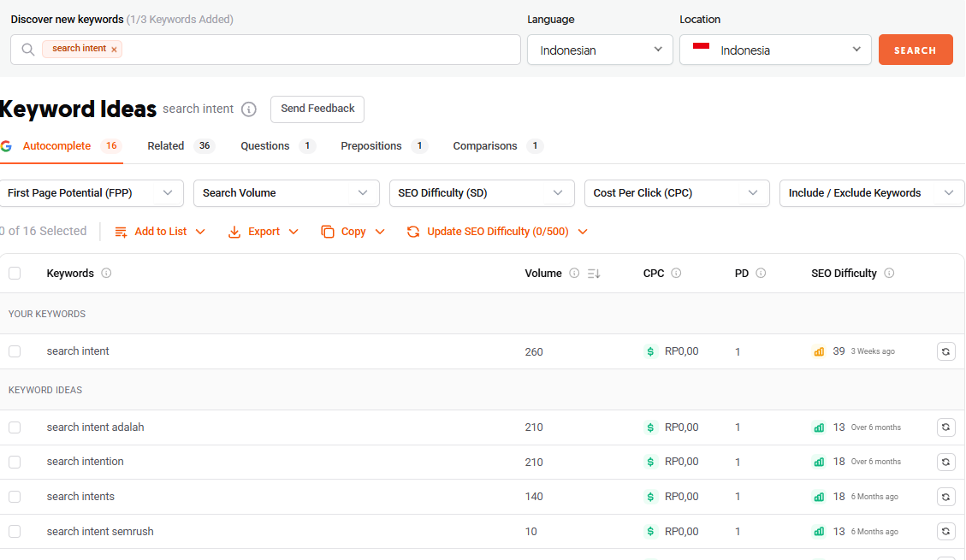Refresh SEO difficulty for 'search intent adalah'
The image size is (966, 560).
click(945, 427)
